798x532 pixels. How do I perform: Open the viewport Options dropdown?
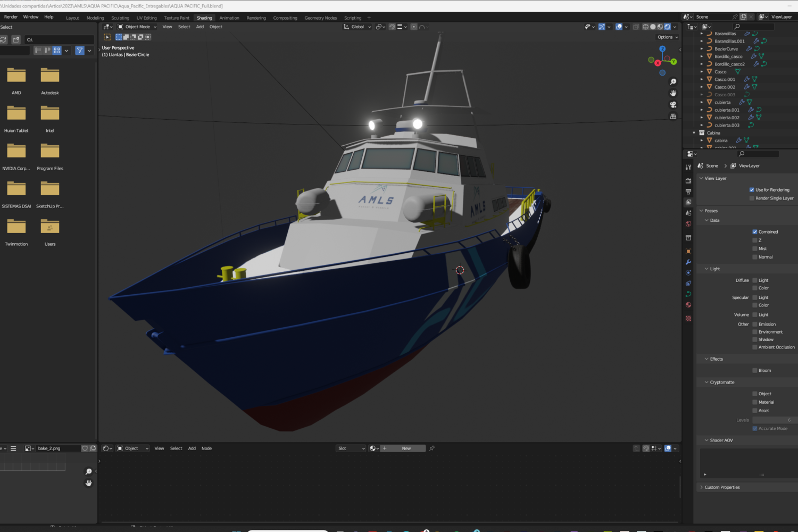pos(668,37)
